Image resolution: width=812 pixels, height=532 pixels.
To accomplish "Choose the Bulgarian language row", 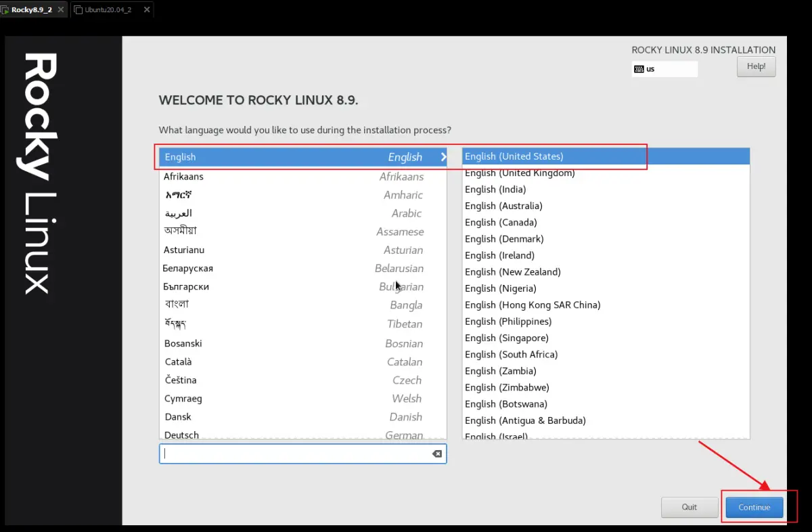I will (x=303, y=286).
